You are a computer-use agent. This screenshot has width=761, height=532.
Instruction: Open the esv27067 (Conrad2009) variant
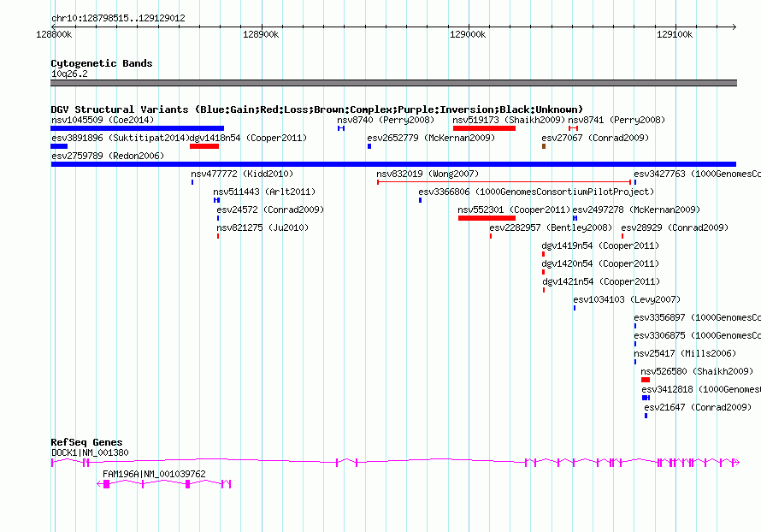(x=595, y=138)
